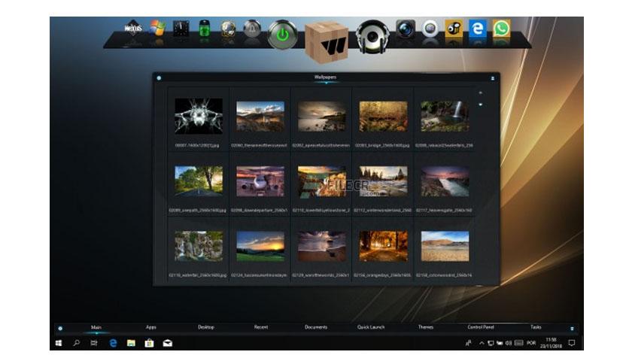Launch Microsoft Edge from the dock

[x=477, y=29]
